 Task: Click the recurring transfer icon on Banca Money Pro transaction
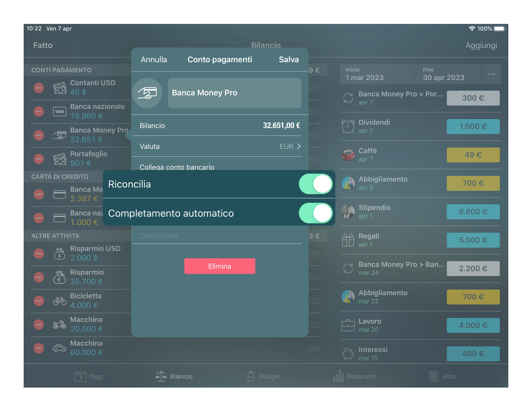tap(348, 98)
